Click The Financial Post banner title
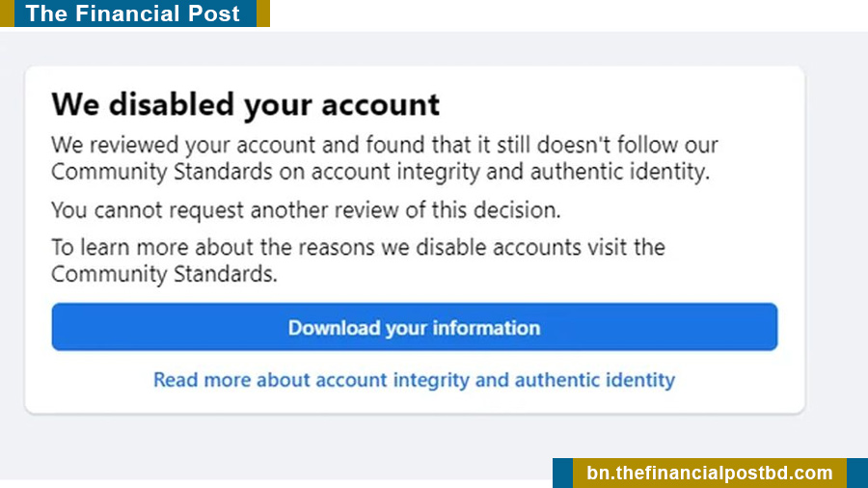Screen dimensions: 868x488 coord(133,14)
